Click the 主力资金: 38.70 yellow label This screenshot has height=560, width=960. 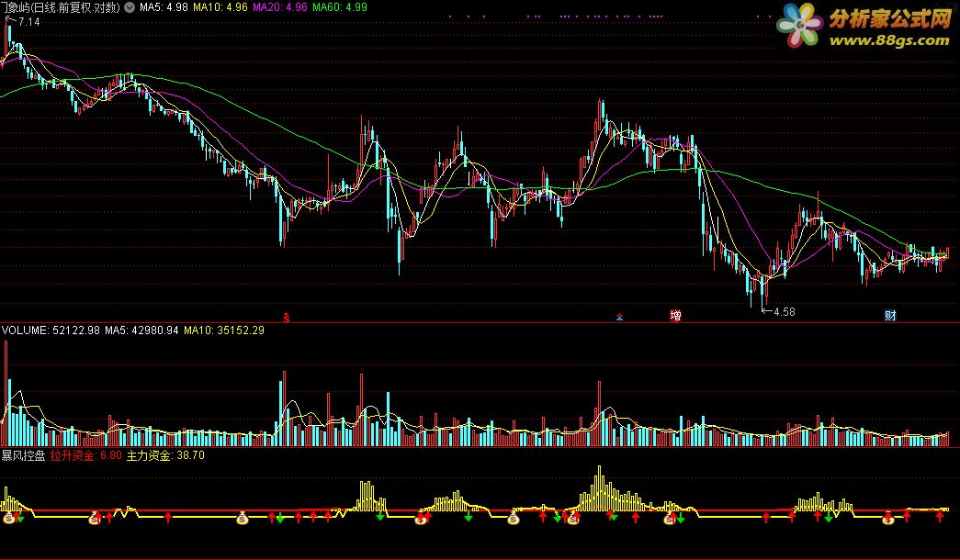[165, 455]
